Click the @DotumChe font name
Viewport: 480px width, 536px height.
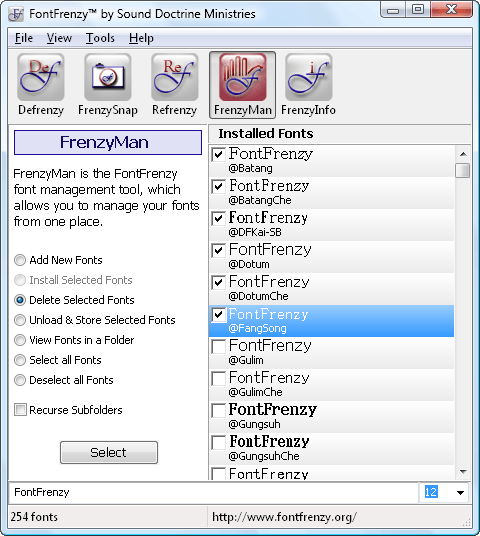[x=258, y=296]
